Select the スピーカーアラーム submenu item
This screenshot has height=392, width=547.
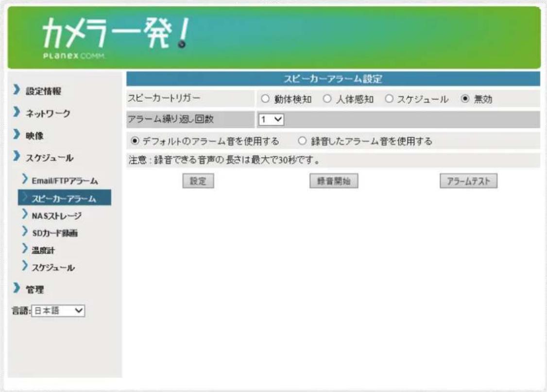65,198
